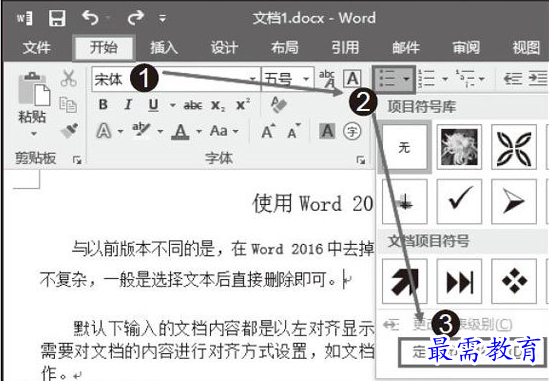Toggle italic formatting
The height and width of the screenshot is (381, 549).
(128, 105)
